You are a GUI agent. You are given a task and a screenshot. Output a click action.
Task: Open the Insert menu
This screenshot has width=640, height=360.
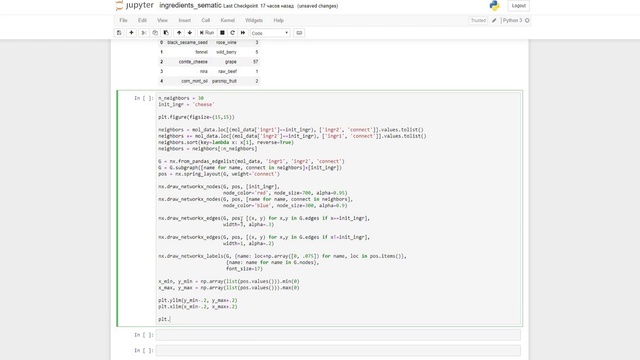tap(184, 20)
